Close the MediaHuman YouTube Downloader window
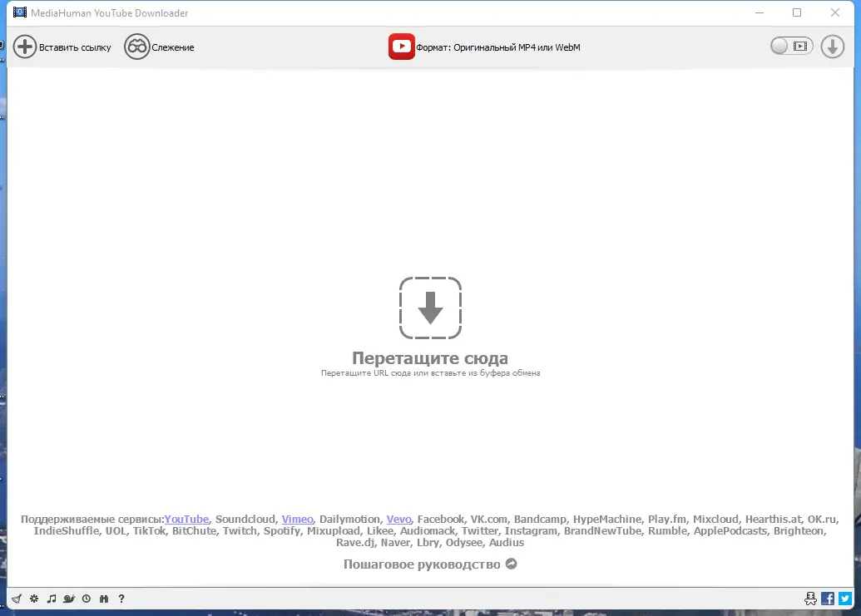 [x=835, y=12]
